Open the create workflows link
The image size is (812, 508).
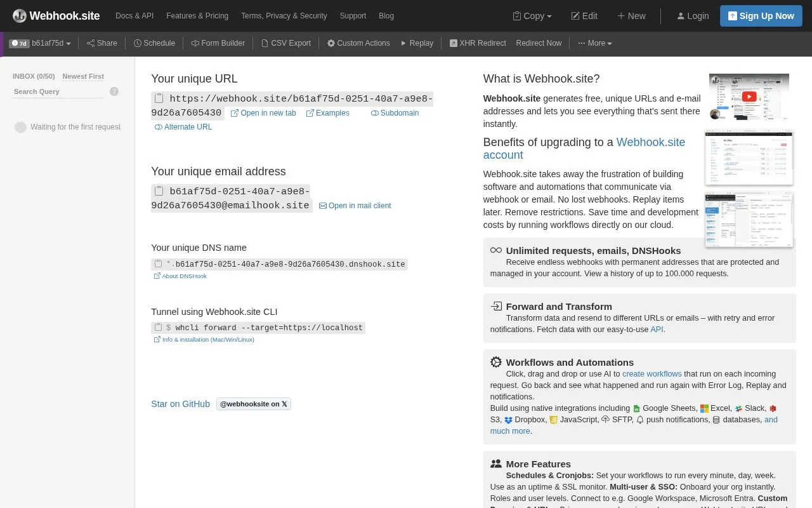(652, 374)
